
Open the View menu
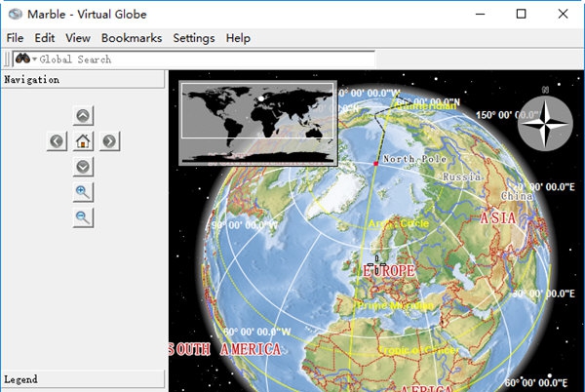(78, 38)
